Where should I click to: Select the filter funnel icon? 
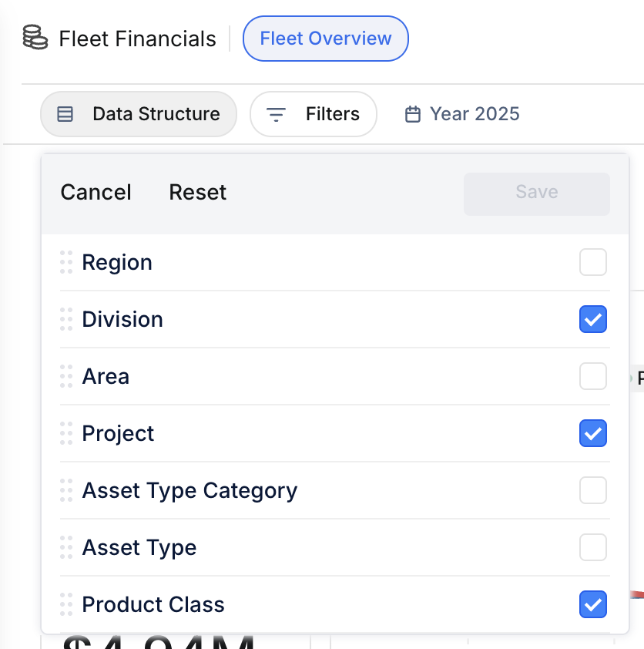[x=276, y=113]
